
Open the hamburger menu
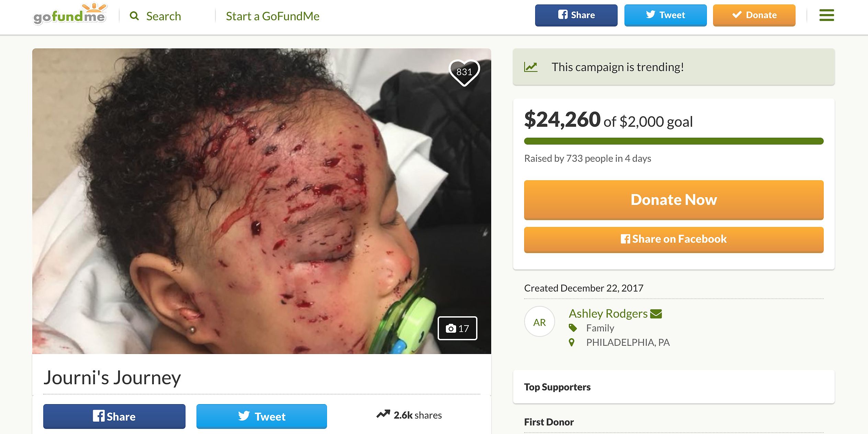click(826, 15)
